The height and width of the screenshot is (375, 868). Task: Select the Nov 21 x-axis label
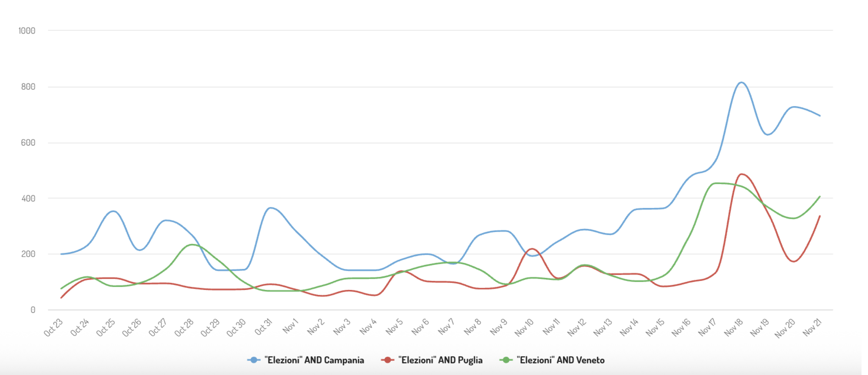[812, 328]
